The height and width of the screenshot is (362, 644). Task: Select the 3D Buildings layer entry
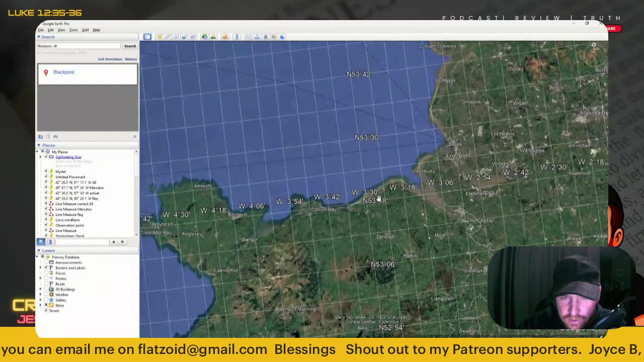pyautogui.click(x=65, y=290)
